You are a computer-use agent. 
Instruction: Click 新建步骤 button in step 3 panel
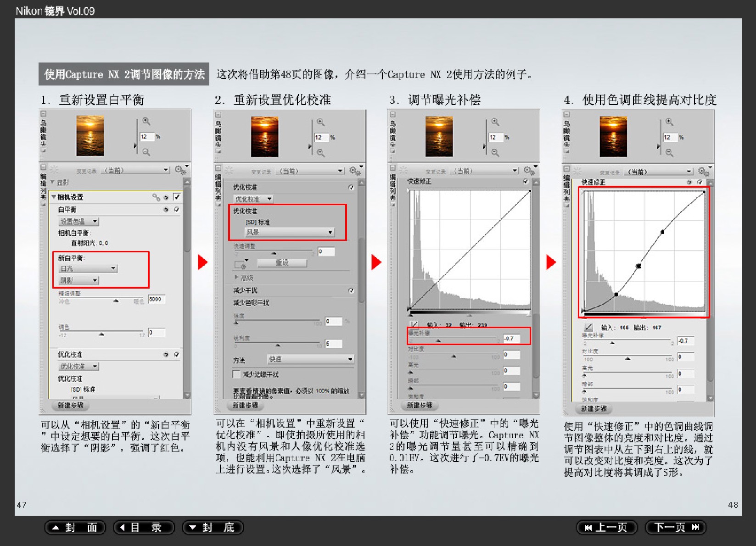[420, 406]
